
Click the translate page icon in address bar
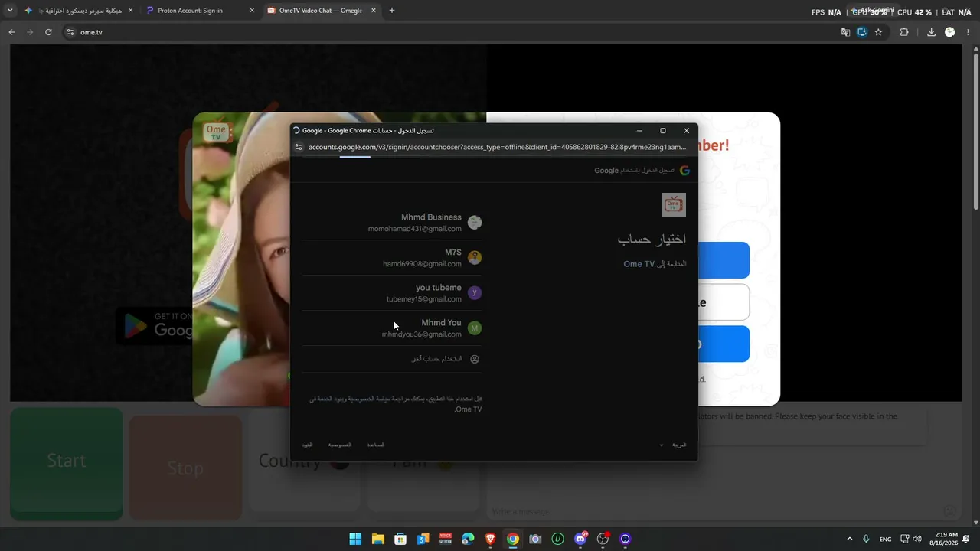[x=845, y=32]
